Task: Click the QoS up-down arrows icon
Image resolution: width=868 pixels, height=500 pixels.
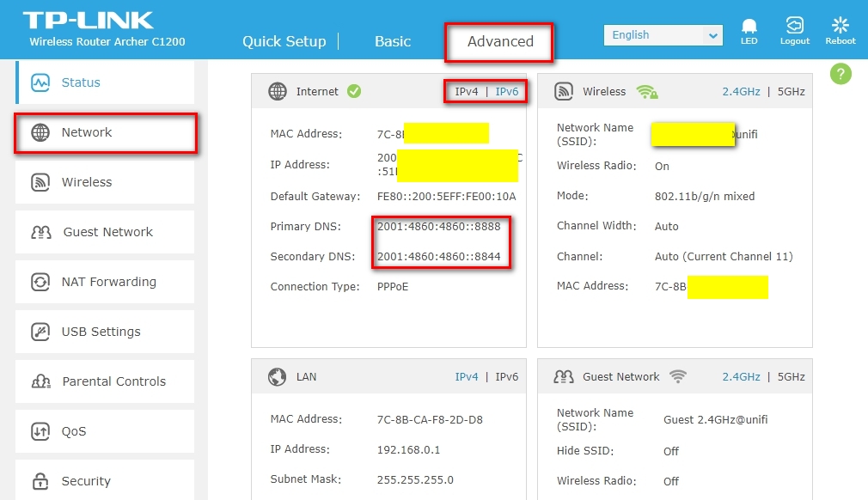Action: tap(40, 431)
